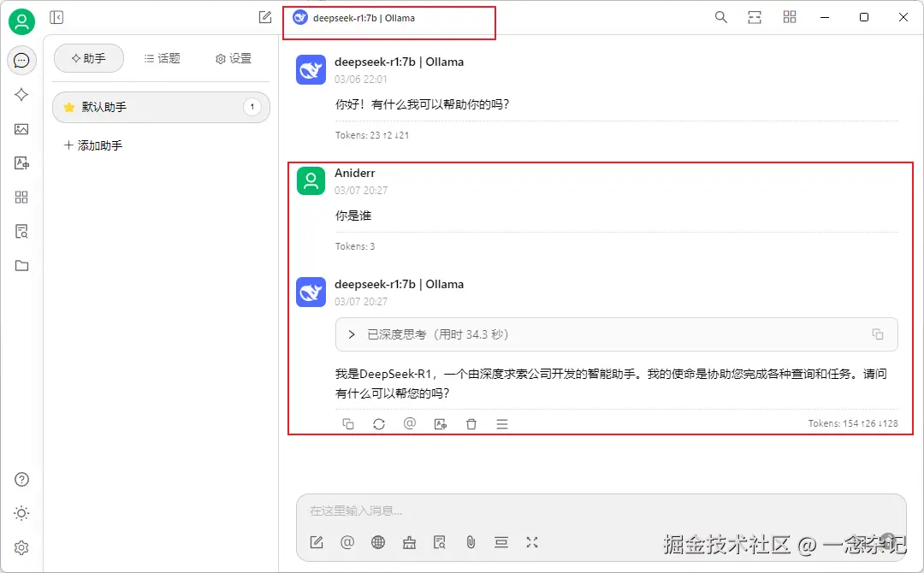
Task: Switch to the 话题 tab
Action: tap(162, 58)
